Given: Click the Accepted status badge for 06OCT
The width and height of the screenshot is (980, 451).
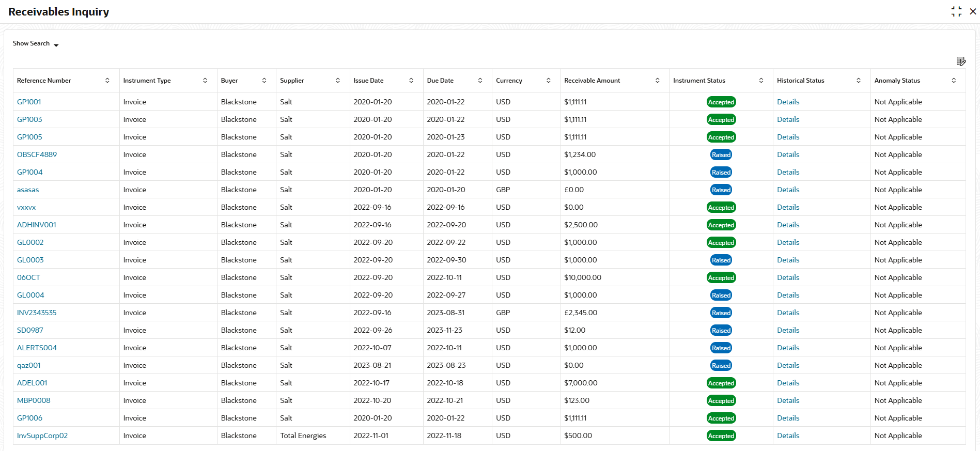Looking at the screenshot, I should point(721,278).
